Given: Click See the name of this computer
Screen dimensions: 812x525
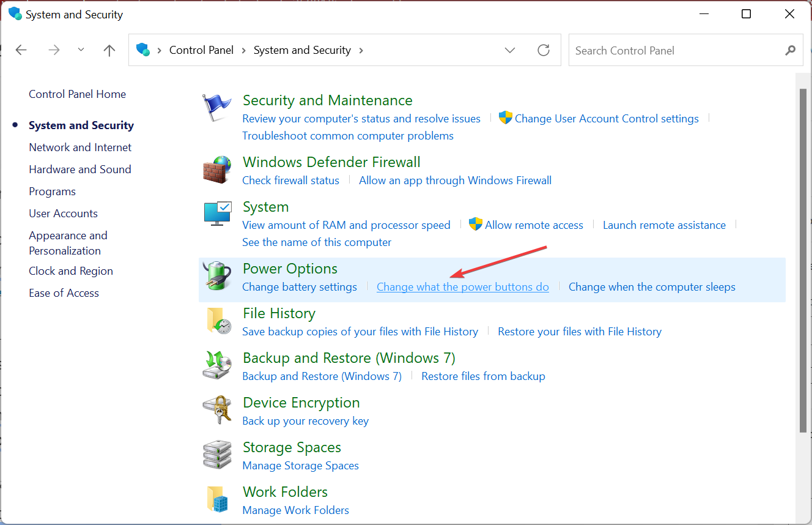Looking at the screenshot, I should (317, 242).
